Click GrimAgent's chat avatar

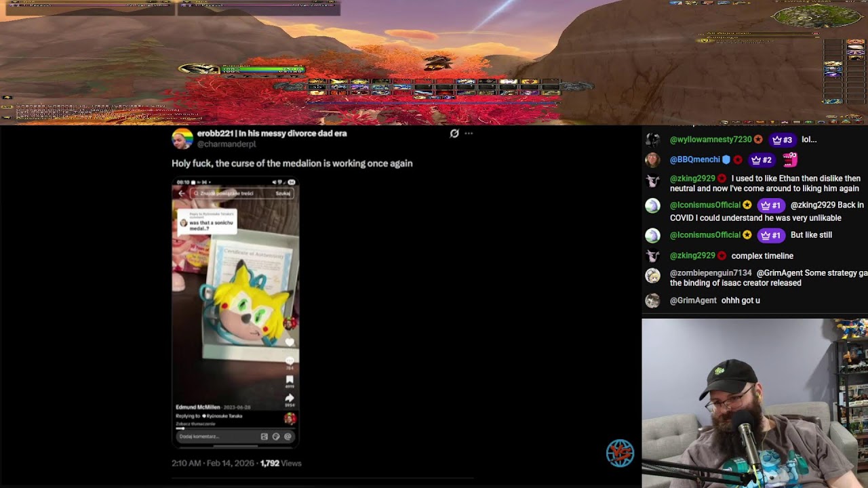click(x=652, y=301)
